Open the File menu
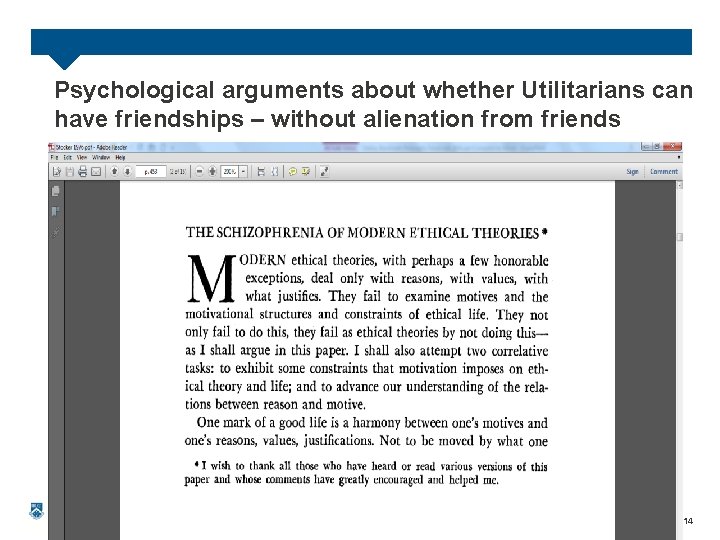The height and width of the screenshot is (540, 720). tap(54, 158)
